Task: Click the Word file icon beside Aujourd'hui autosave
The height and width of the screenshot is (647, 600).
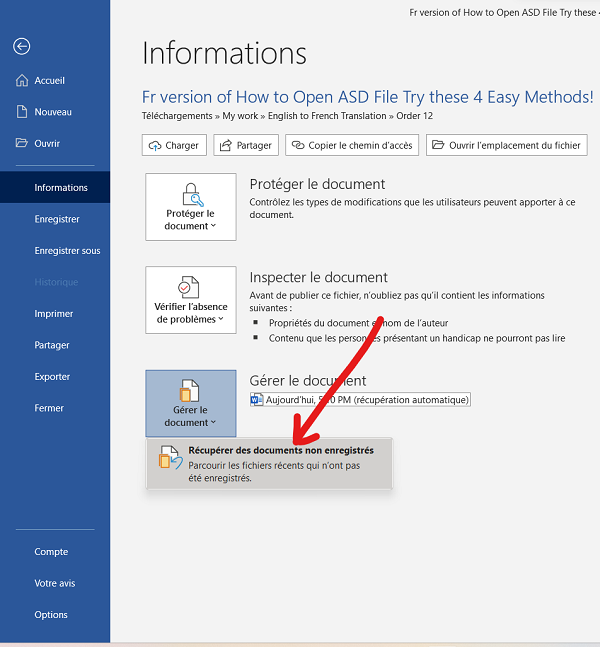Action: tap(257, 399)
